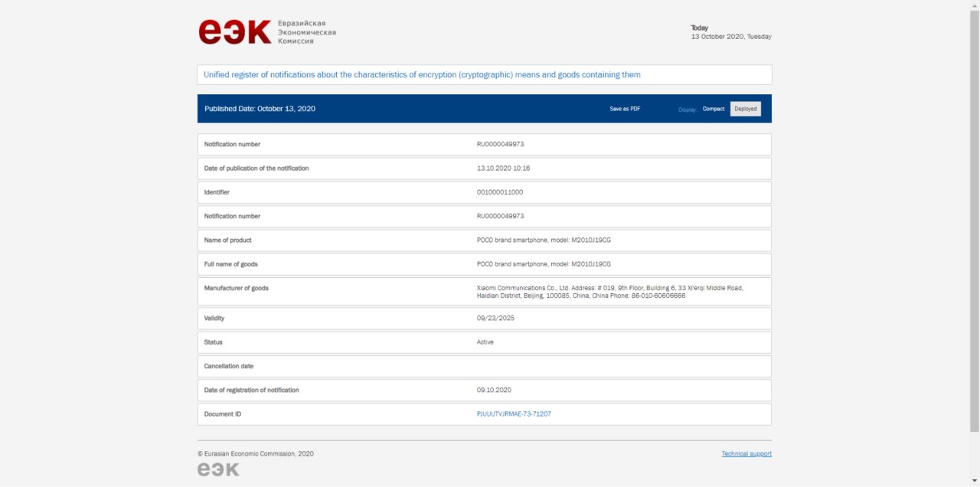This screenshot has height=487, width=980.
Task: Click POCO smartphone value in Name of product row
Action: (x=544, y=240)
